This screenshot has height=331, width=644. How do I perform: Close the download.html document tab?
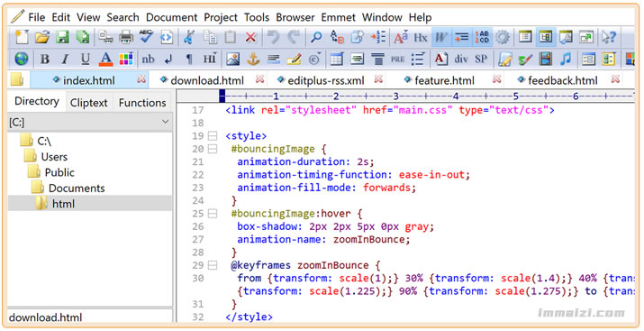click(259, 79)
